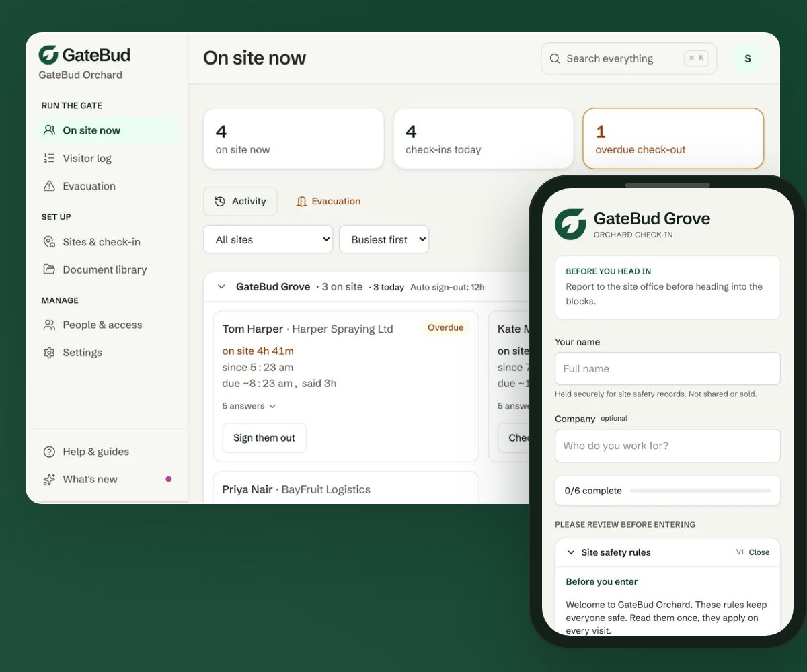Screen dimensions: 807x672
Task: Click the Company input on phone
Action: click(668, 446)
